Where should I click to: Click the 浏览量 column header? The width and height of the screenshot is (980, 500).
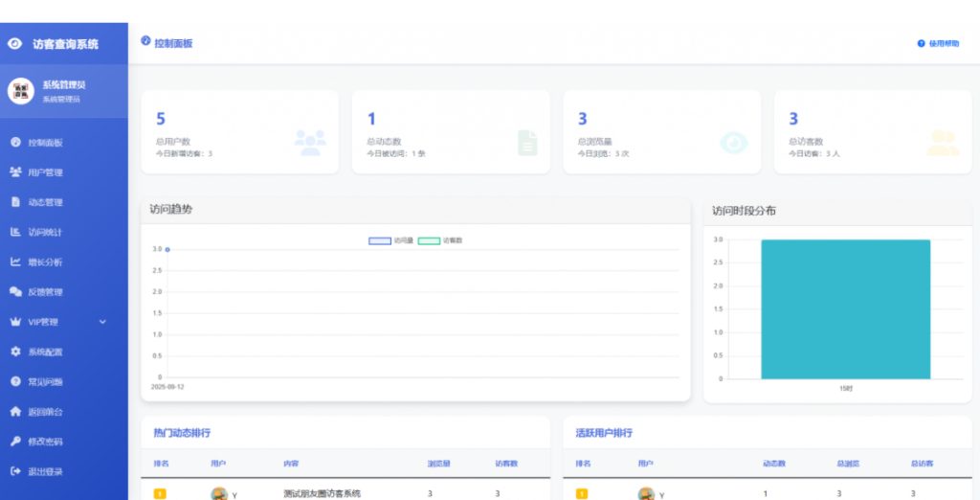click(438, 464)
